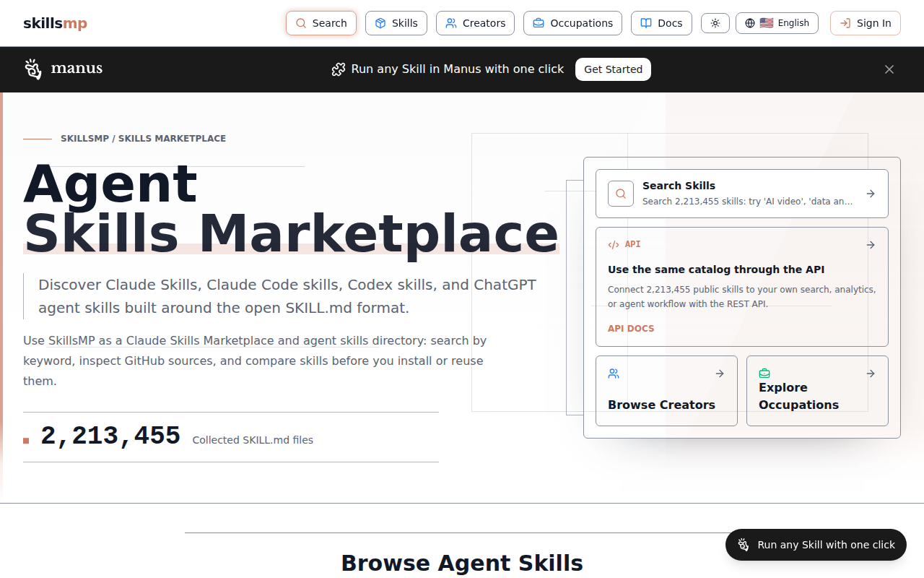Click the 'Browse Agent Skills' heading

[x=462, y=563]
